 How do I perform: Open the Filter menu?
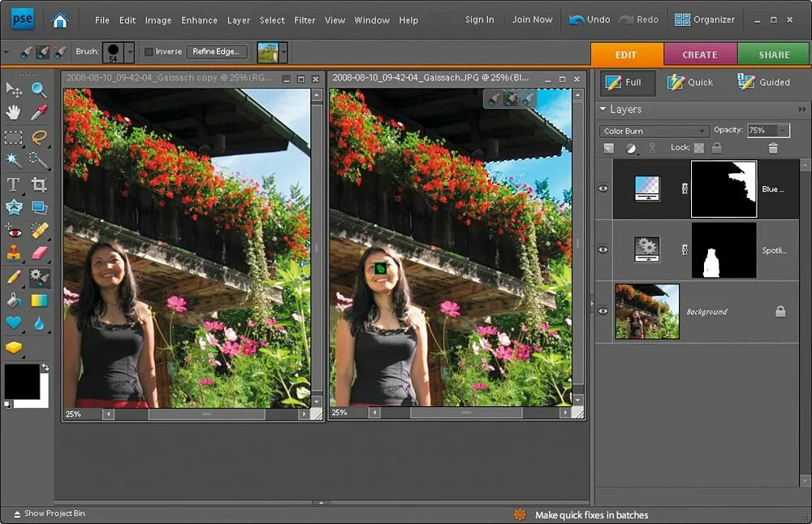coord(304,20)
